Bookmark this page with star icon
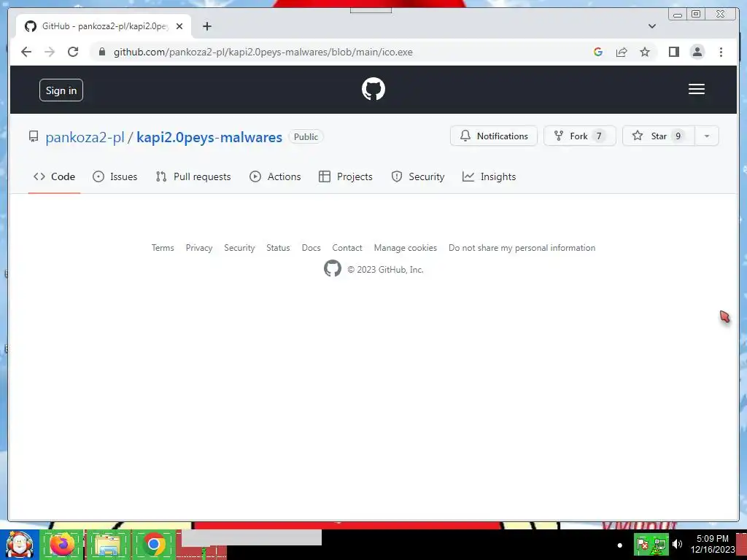This screenshot has width=747, height=560. (645, 52)
